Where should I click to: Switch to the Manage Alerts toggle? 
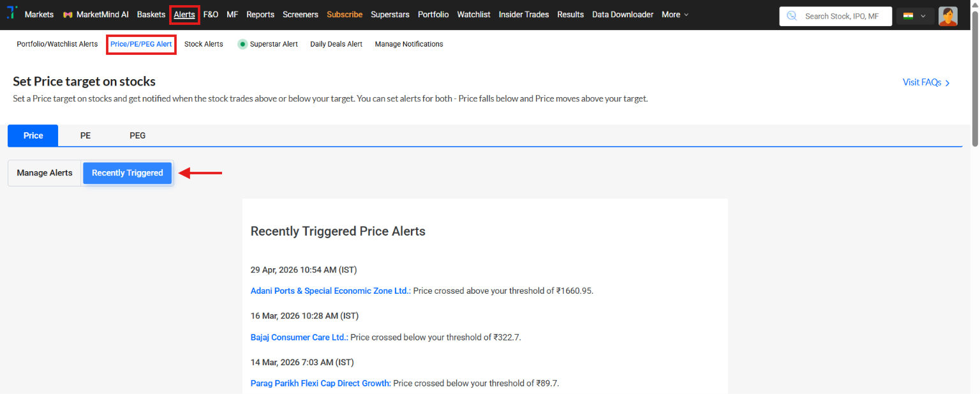(x=45, y=173)
